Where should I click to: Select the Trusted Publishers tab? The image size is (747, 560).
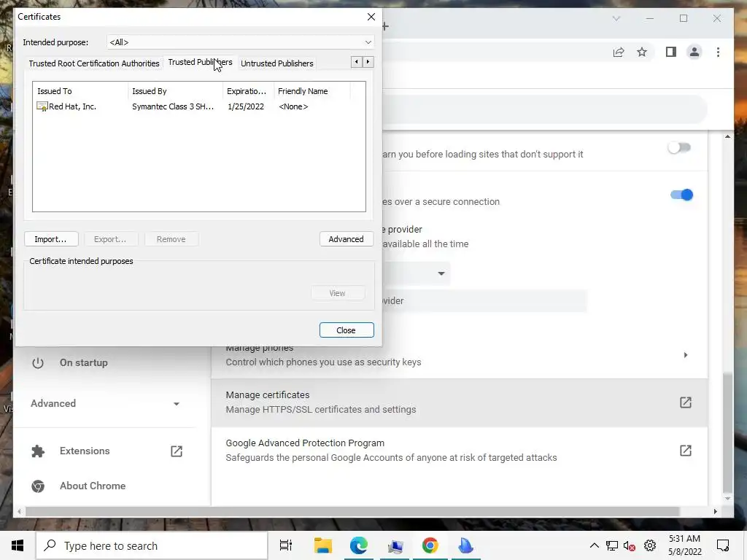[x=200, y=63]
